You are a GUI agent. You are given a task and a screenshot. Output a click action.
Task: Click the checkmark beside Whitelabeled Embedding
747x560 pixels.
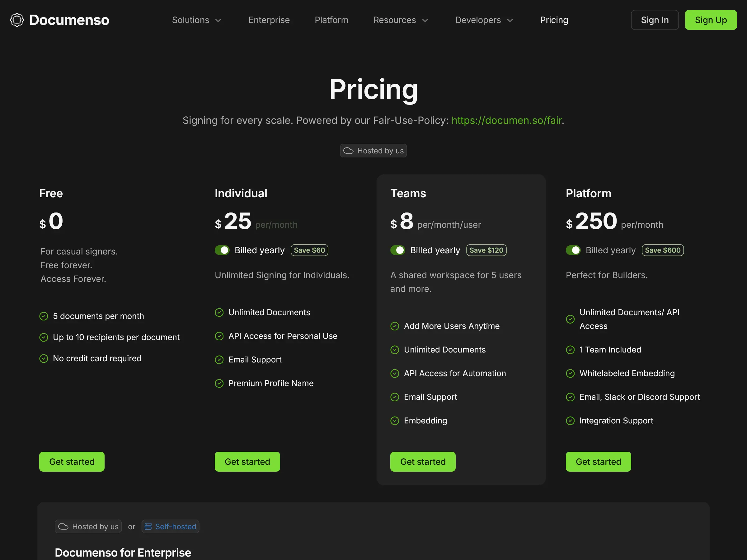pos(571,373)
